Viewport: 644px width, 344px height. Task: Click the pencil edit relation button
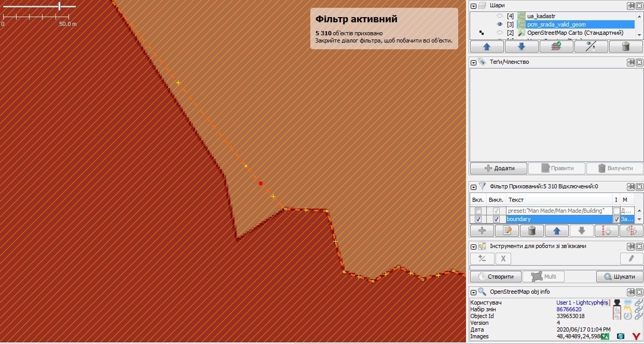click(x=632, y=258)
